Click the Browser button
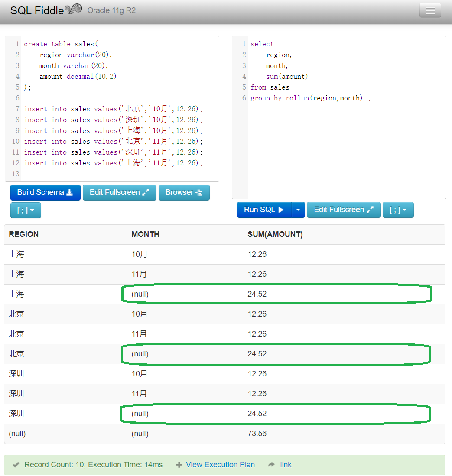 184,192
